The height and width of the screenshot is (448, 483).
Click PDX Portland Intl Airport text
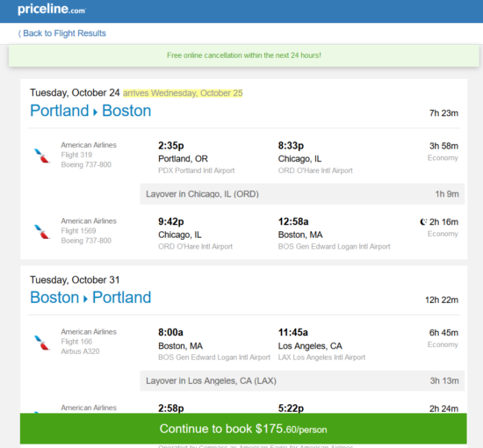click(x=196, y=170)
